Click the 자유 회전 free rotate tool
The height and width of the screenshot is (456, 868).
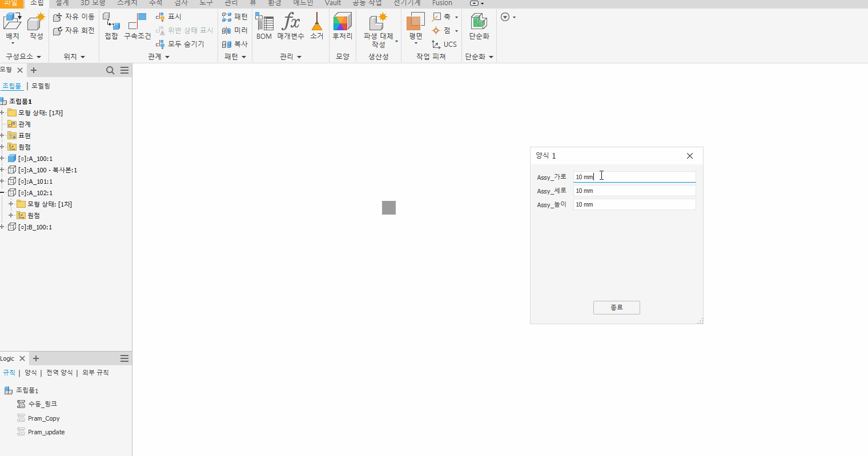coord(74,31)
